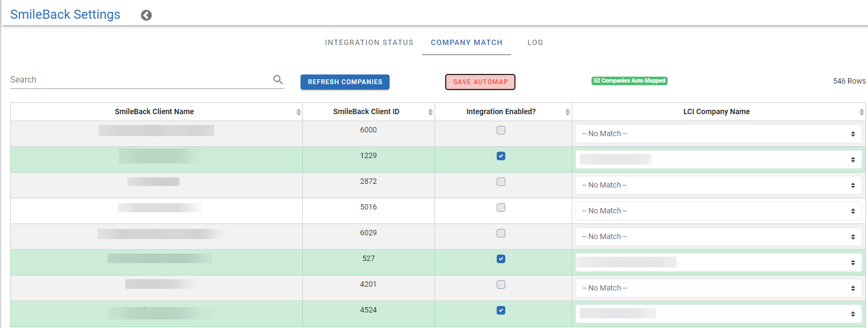Open LCI company dropdown for client 1229
The width and height of the screenshot is (868, 328).
coord(719,160)
